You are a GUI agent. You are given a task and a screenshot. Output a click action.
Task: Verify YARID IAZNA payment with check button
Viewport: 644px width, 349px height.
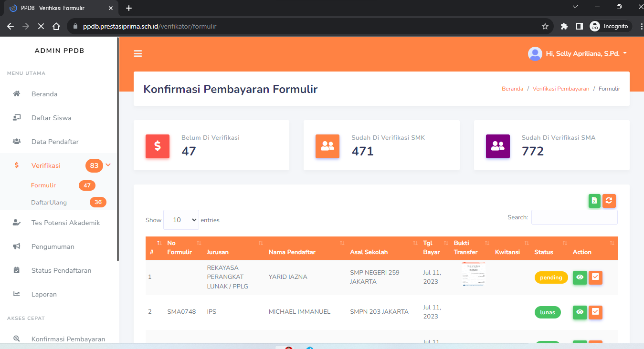pyautogui.click(x=595, y=277)
